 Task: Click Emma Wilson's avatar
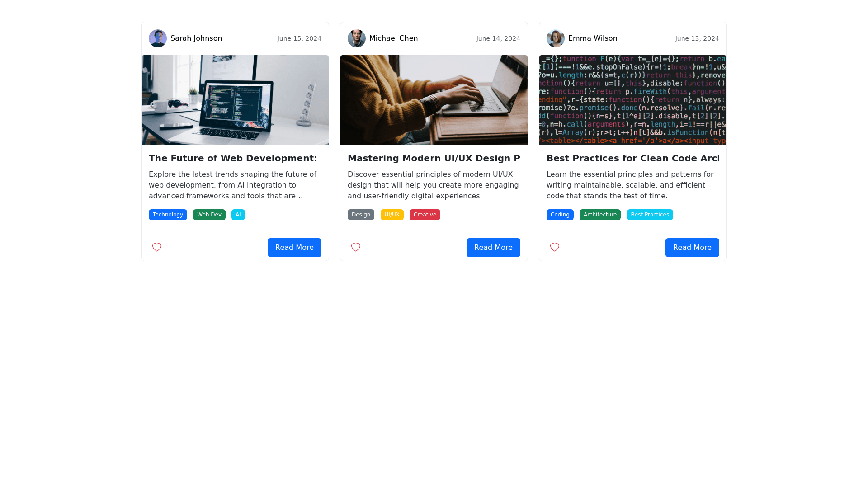556,38
